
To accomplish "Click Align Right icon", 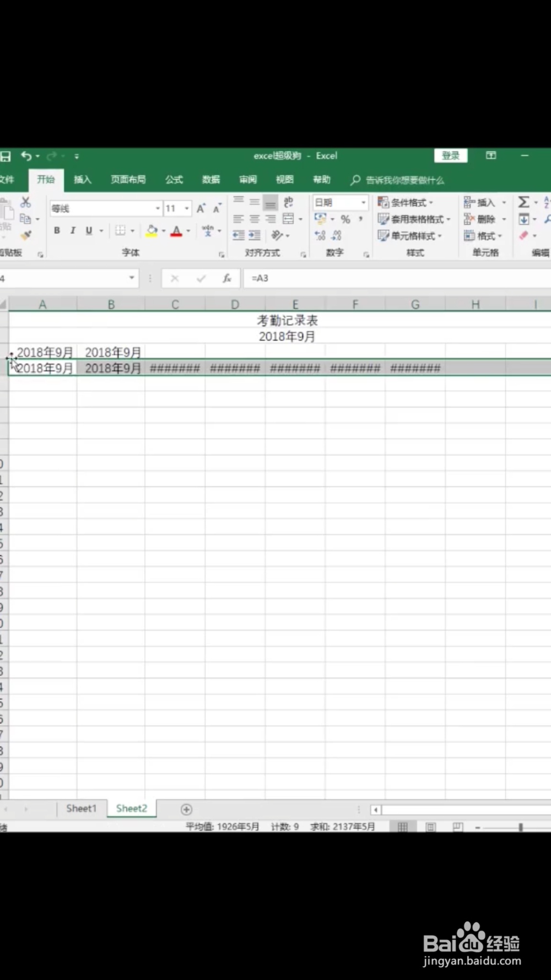I will [270, 219].
